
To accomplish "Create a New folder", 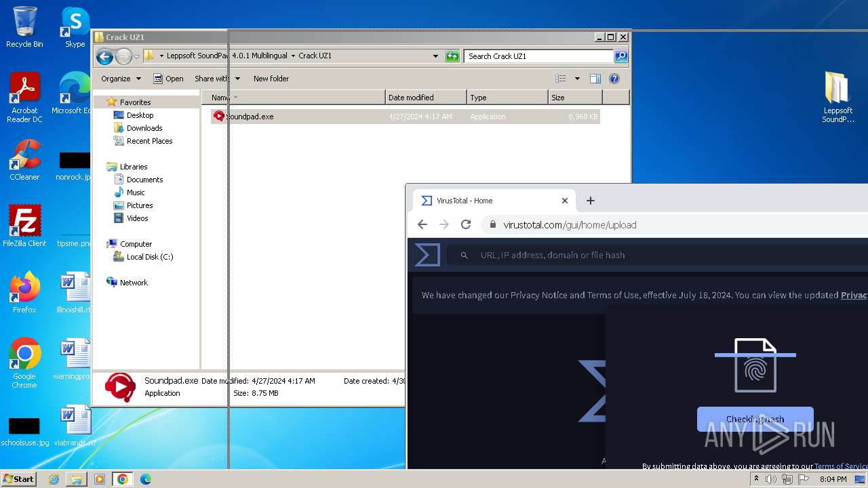I will click(x=271, y=79).
